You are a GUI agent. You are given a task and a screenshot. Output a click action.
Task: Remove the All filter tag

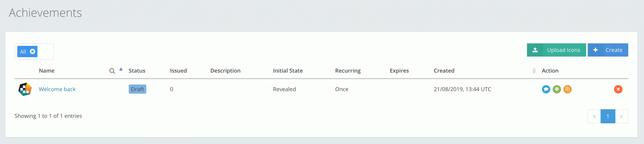(x=32, y=52)
